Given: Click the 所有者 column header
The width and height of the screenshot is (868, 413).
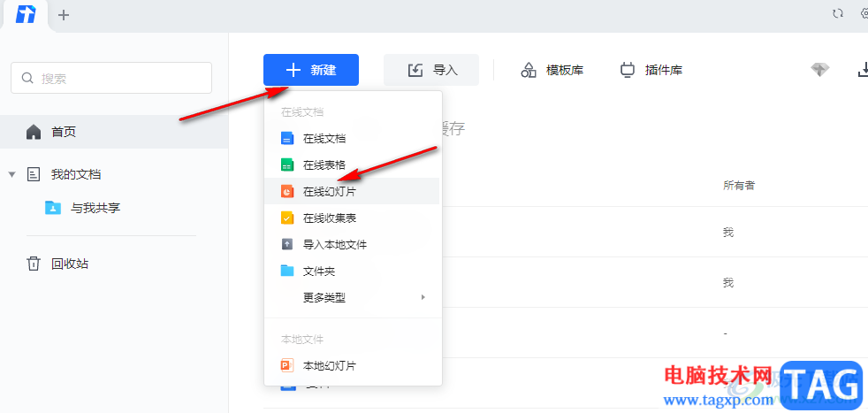Looking at the screenshot, I should click(739, 186).
